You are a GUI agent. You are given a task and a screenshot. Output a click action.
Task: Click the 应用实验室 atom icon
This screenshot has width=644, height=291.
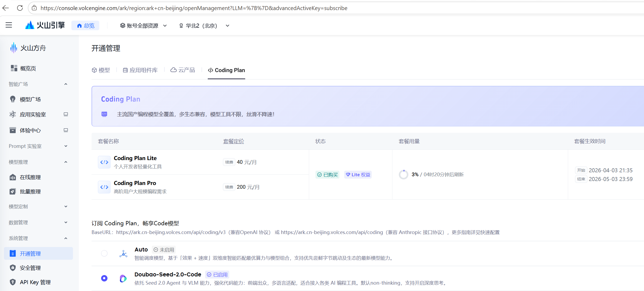[x=12, y=114]
